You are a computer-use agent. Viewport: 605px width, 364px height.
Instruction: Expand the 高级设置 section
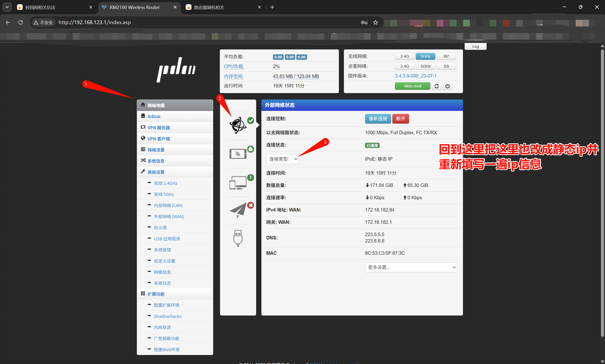175,172
